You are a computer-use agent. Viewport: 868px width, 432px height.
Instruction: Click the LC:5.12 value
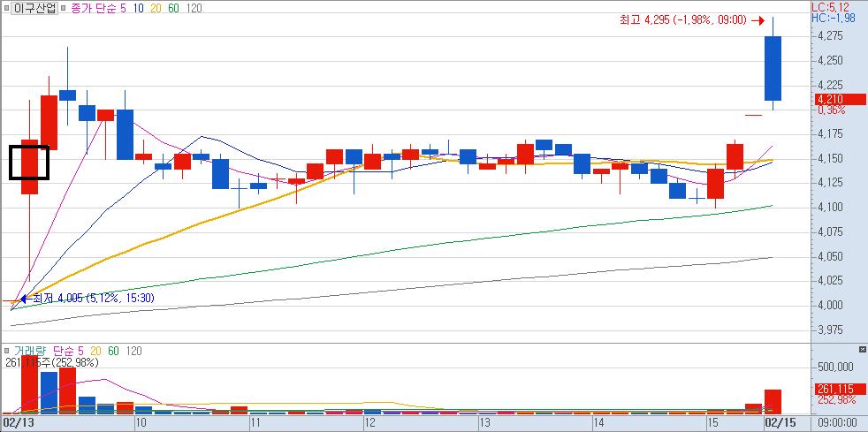pos(830,7)
